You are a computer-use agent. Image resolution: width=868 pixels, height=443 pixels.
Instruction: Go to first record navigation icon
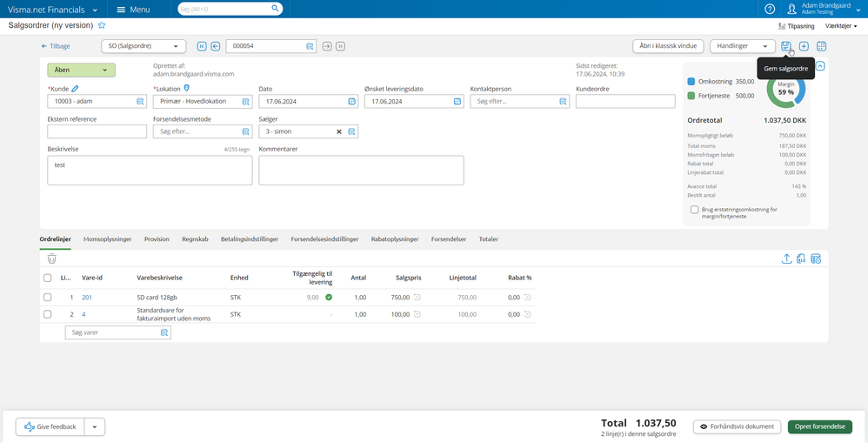point(202,46)
